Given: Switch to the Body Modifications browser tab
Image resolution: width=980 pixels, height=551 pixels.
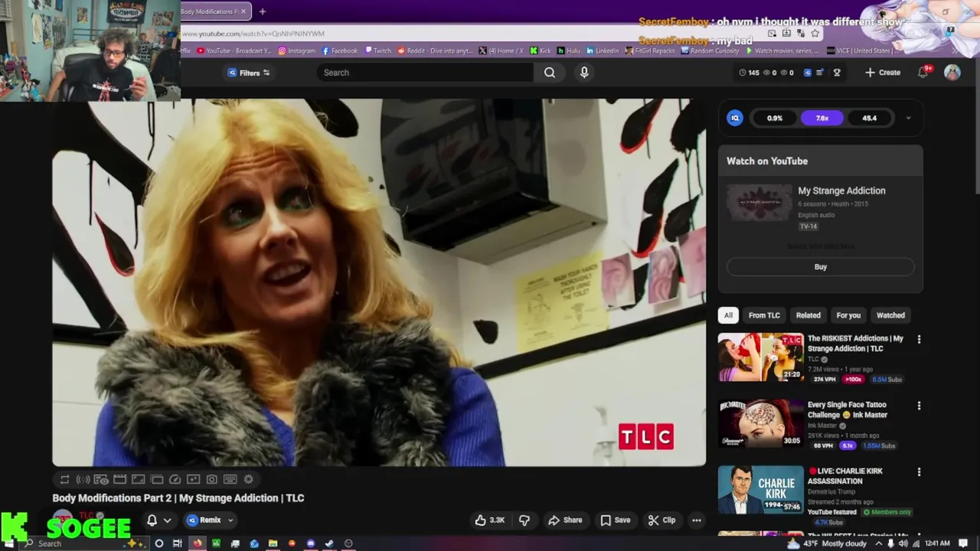Looking at the screenshot, I should tap(211, 11).
